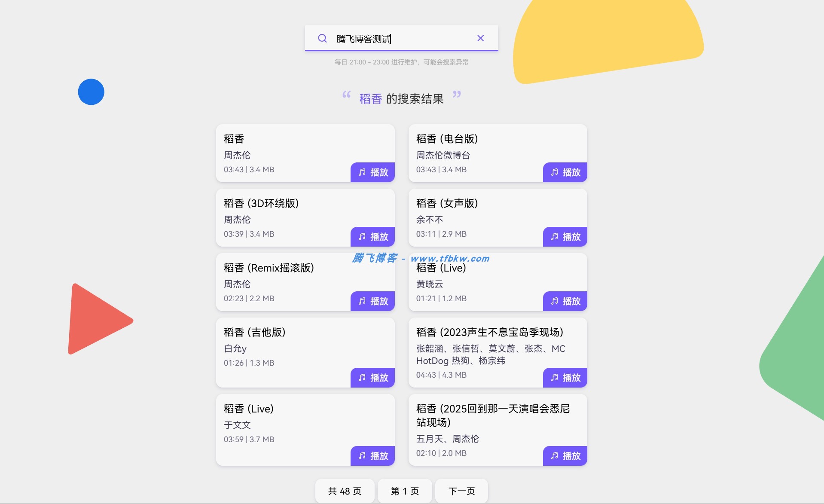Click the magnifier icon in the search bar
This screenshot has height=504, width=824.
tap(322, 38)
